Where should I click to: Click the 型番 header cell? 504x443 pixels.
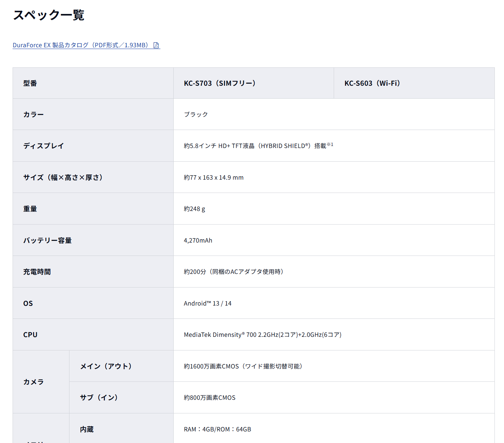[x=30, y=83]
